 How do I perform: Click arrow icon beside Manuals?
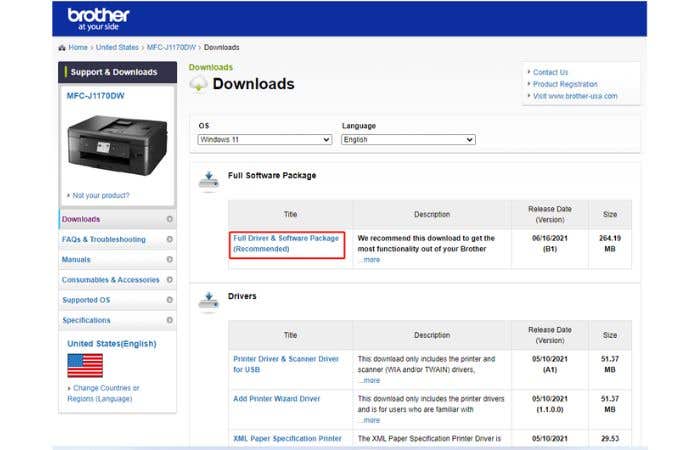(170, 259)
